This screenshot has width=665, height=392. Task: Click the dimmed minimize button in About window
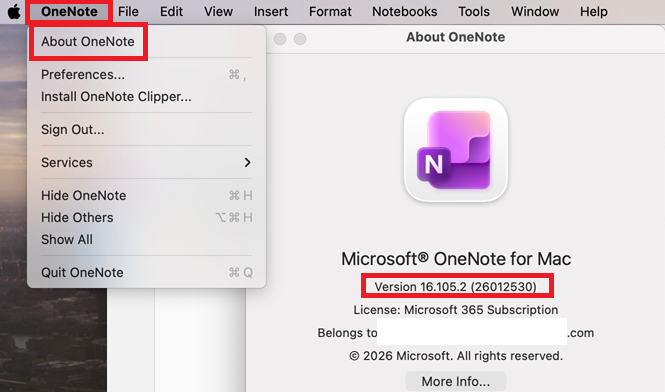(280, 39)
